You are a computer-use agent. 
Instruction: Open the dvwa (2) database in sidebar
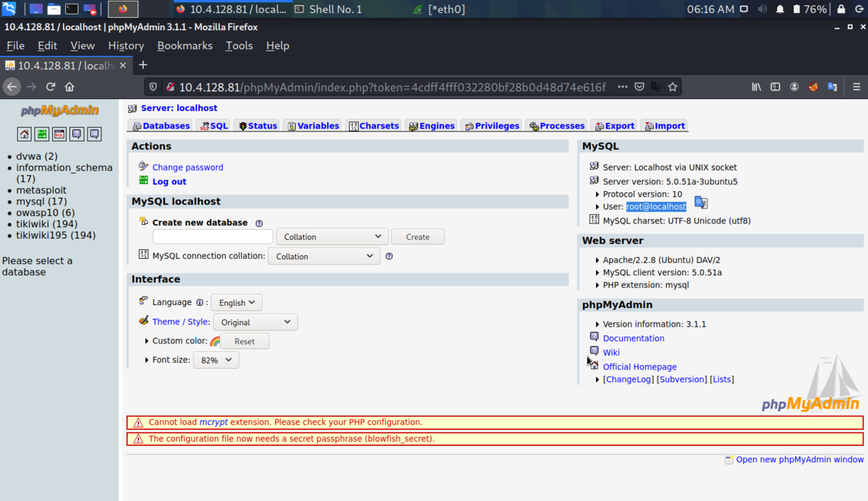coord(37,156)
